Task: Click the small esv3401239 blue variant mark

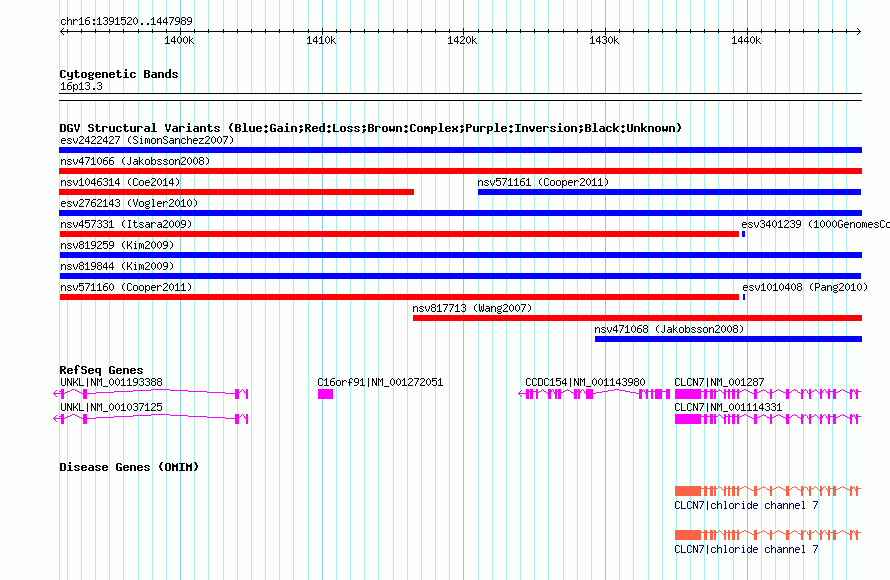Action: click(744, 234)
